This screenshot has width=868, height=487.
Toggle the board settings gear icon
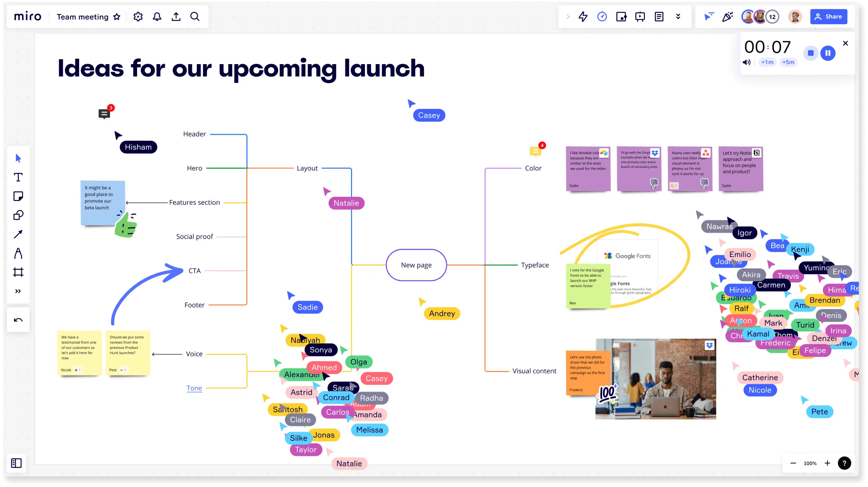tap(138, 16)
